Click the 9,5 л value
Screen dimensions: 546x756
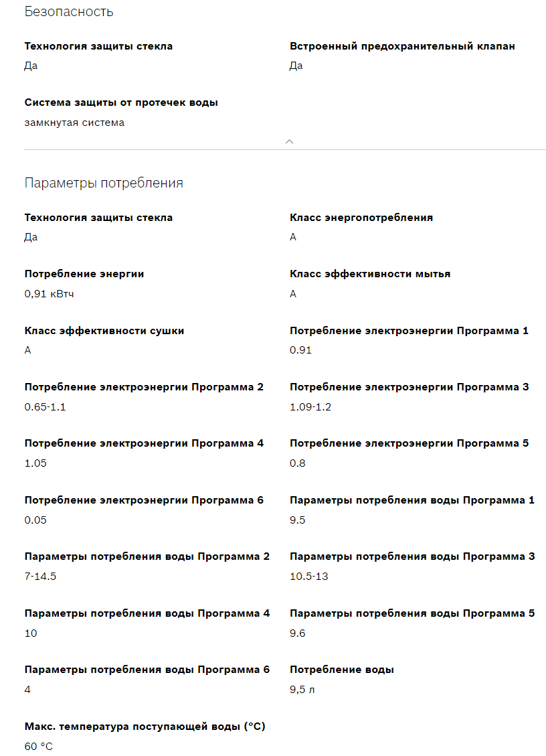click(302, 690)
